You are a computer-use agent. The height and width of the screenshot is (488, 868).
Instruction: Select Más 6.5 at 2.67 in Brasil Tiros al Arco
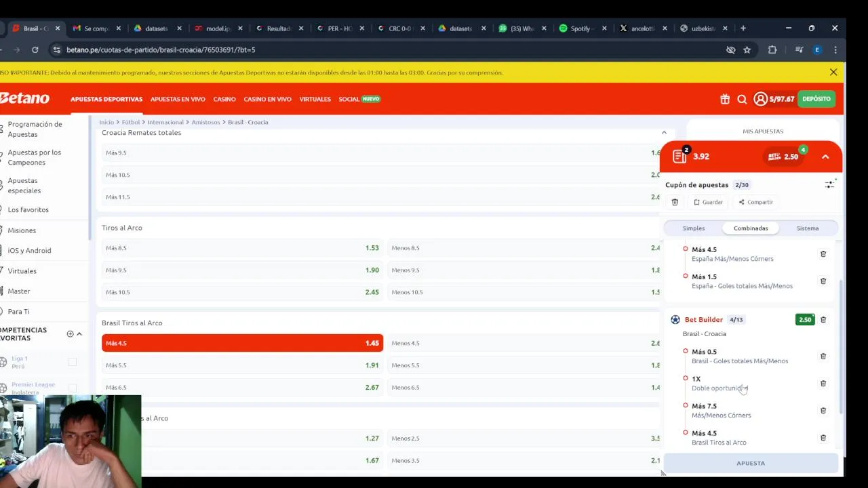click(242, 387)
